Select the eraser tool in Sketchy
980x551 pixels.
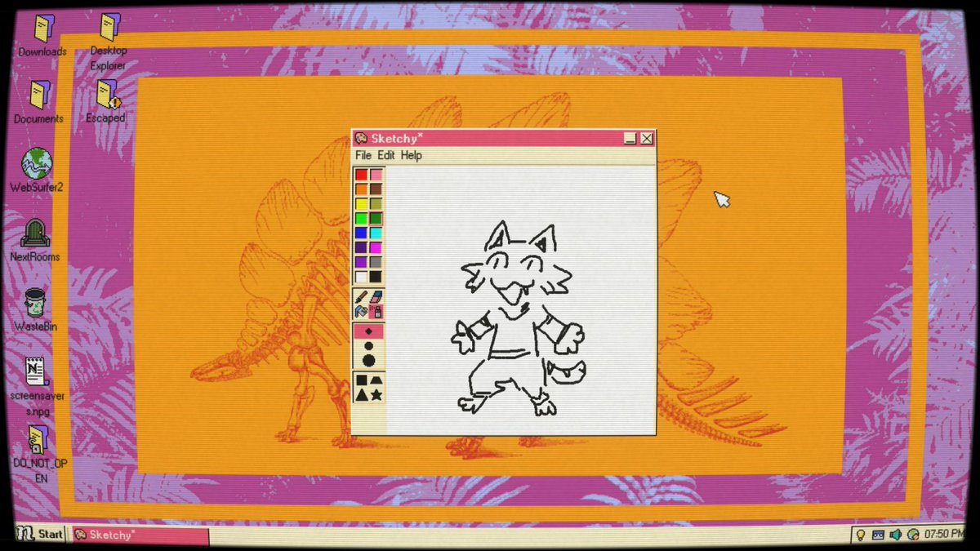click(x=376, y=297)
